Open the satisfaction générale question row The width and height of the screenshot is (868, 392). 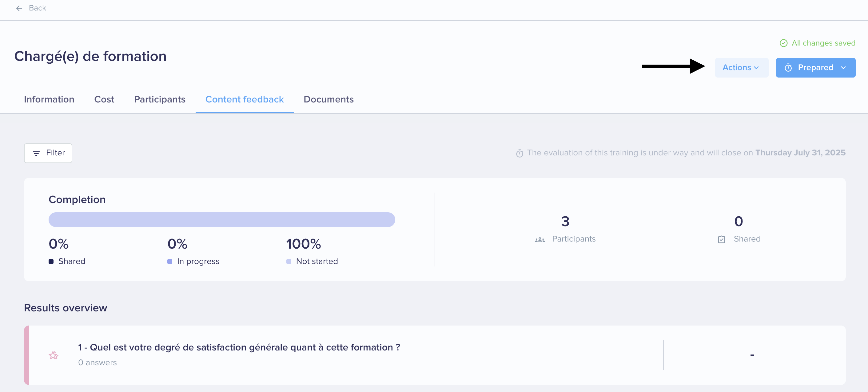tap(435, 355)
